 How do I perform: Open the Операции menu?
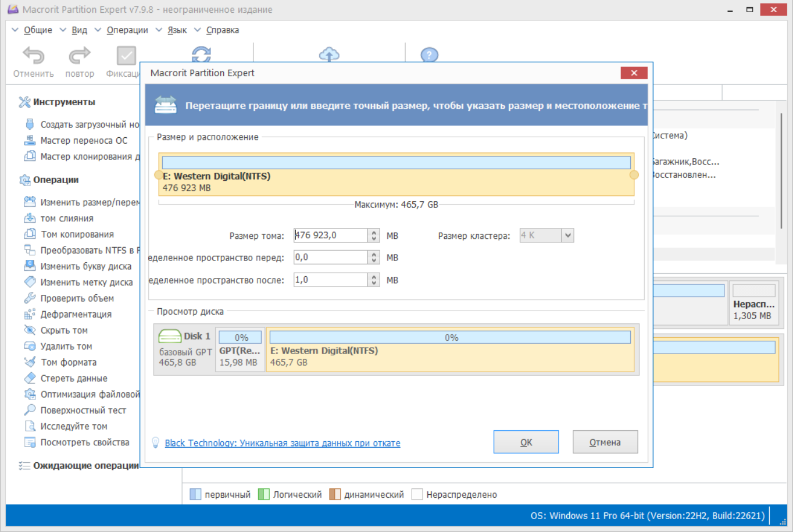click(127, 30)
